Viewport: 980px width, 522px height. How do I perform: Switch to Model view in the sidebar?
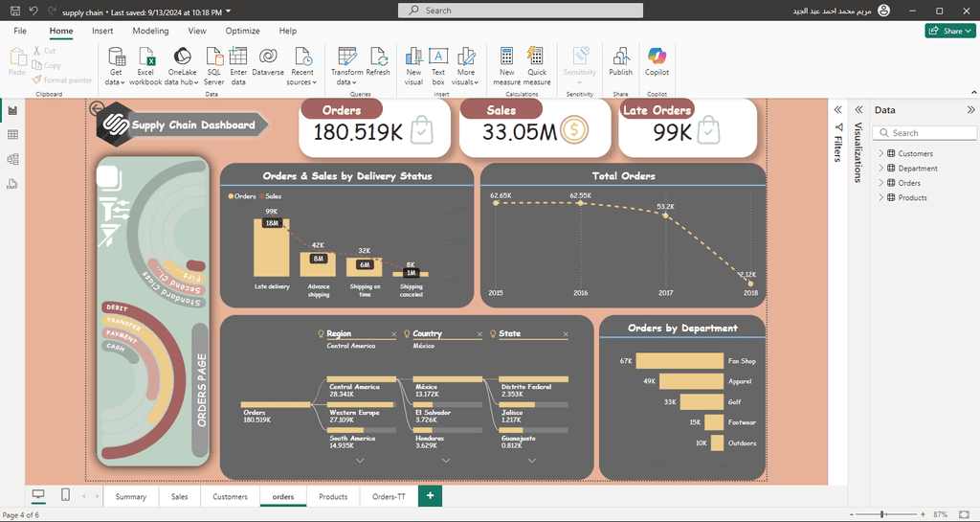(12, 159)
